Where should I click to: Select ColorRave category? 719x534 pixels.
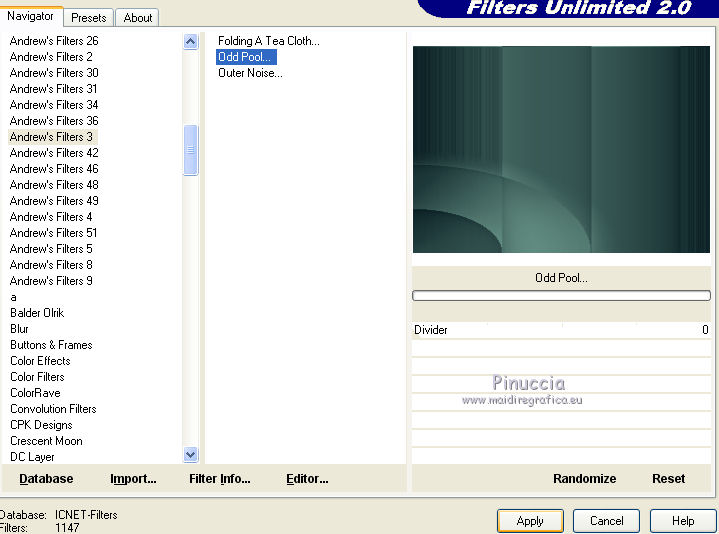pos(35,393)
